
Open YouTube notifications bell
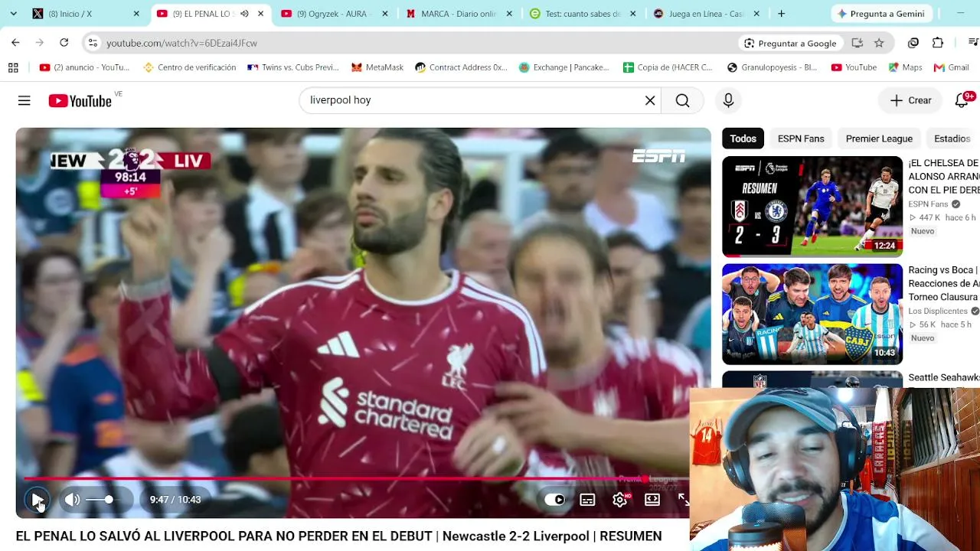point(962,100)
